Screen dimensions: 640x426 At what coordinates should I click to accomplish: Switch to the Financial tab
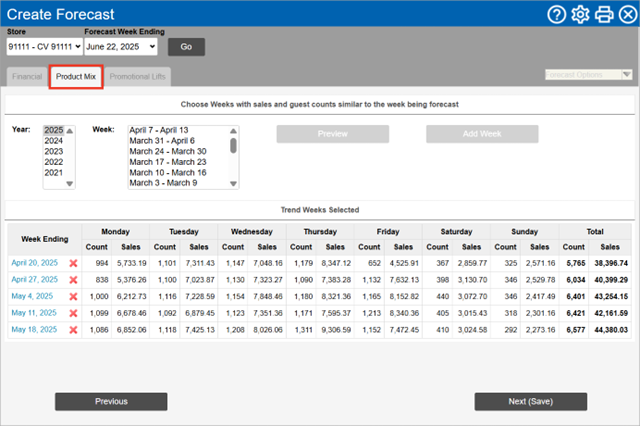[27, 77]
